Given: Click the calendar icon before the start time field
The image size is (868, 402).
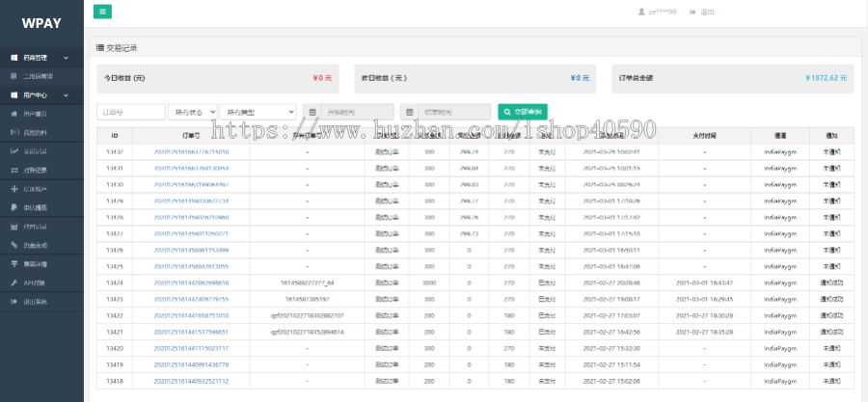Looking at the screenshot, I should point(311,112).
